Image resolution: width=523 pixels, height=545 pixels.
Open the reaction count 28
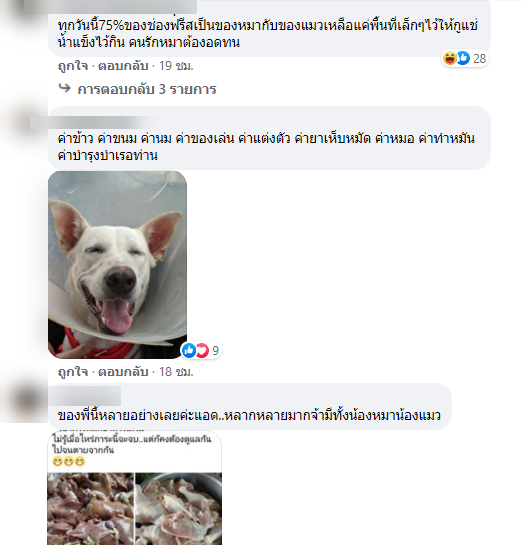[x=480, y=59]
